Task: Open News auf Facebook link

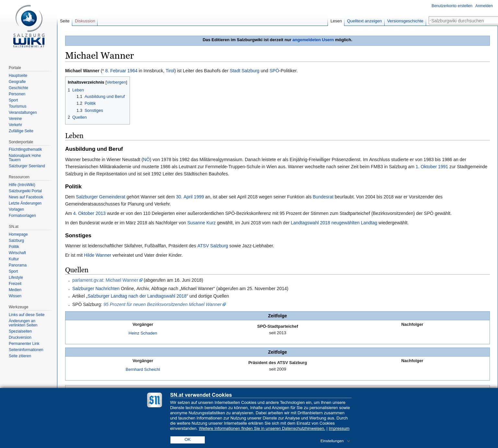Action: coord(26,197)
